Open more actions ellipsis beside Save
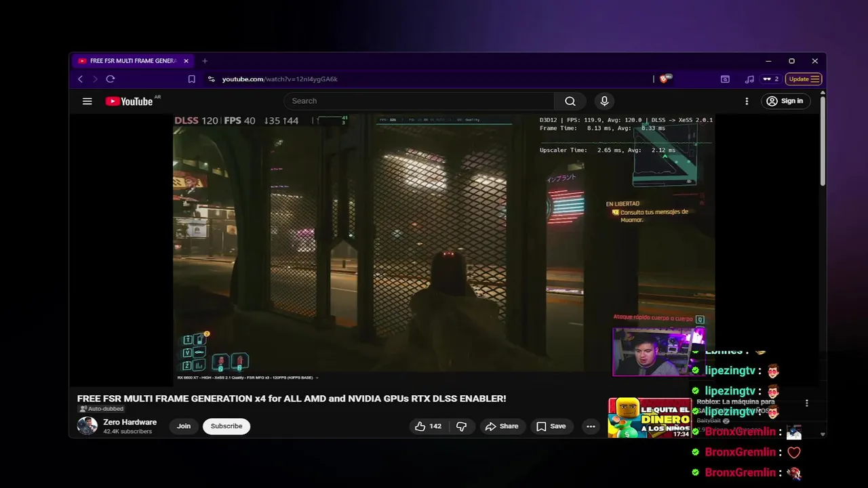Image resolution: width=868 pixels, height=488 pixels. point(591,426)
